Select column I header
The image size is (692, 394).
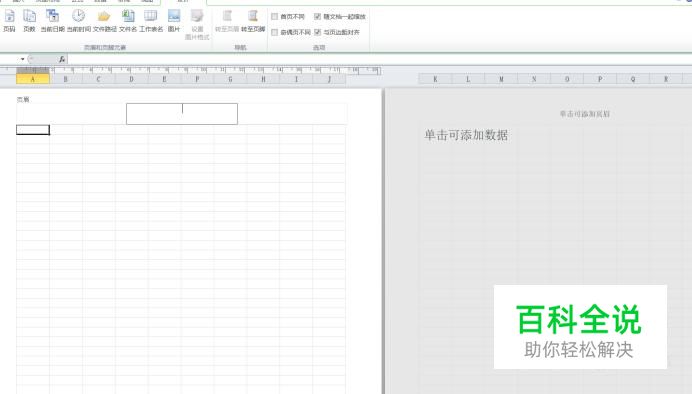click(296, 79)
